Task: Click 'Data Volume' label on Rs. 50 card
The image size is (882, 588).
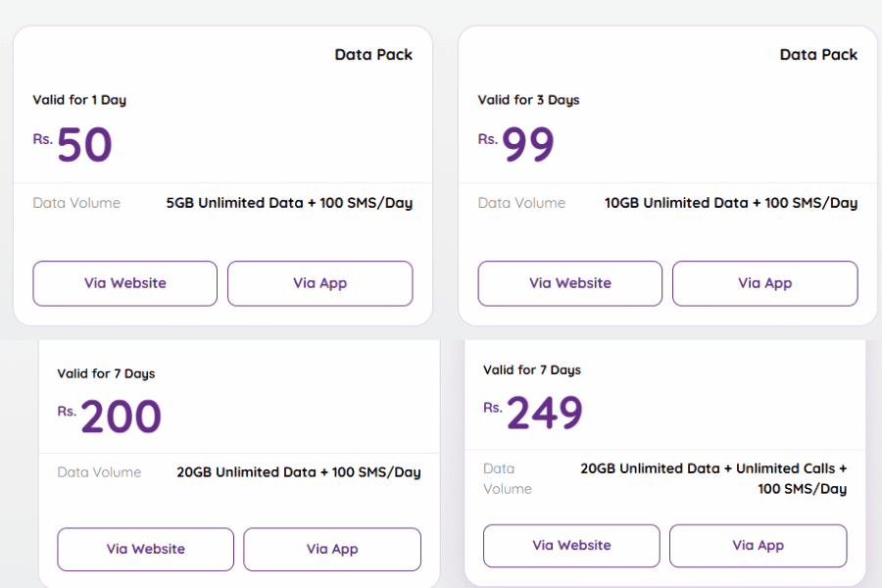Action: (x=76, y=203)
